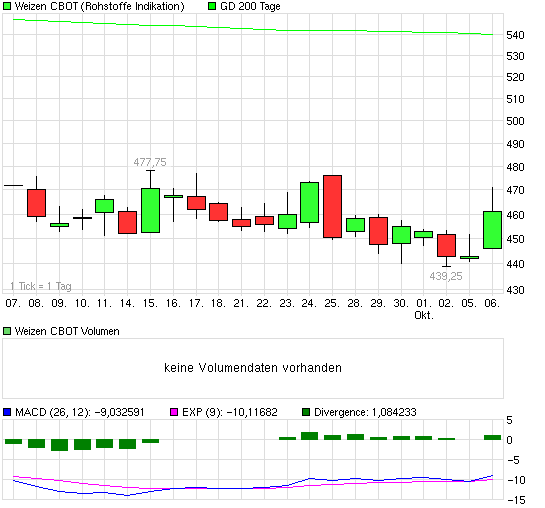Click the dark green Divergence legend square
The width and height of the screenshot is (545, 508).
(306, 412)
